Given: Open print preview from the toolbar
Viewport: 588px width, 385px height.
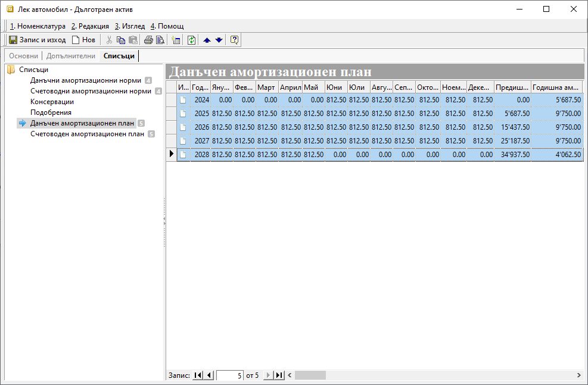Looking at the screenshot, I should tap(160, 40).
